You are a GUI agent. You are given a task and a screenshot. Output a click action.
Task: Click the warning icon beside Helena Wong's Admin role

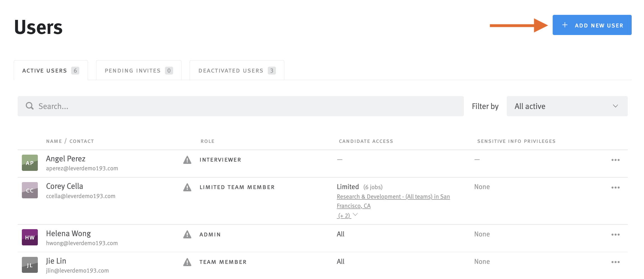coord(187,234)
